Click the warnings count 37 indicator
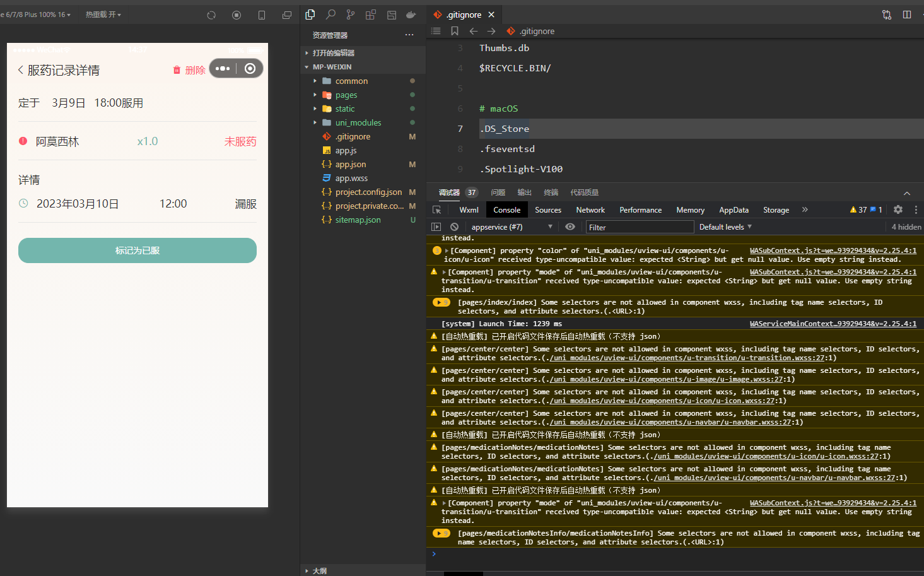 [x=858, y=209]
